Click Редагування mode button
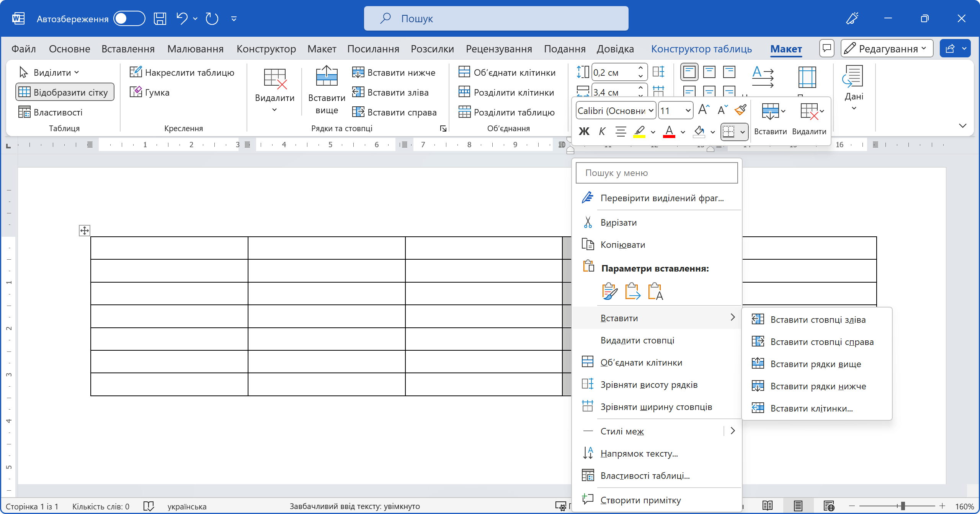The image size is (980, 514). (887, 49)
